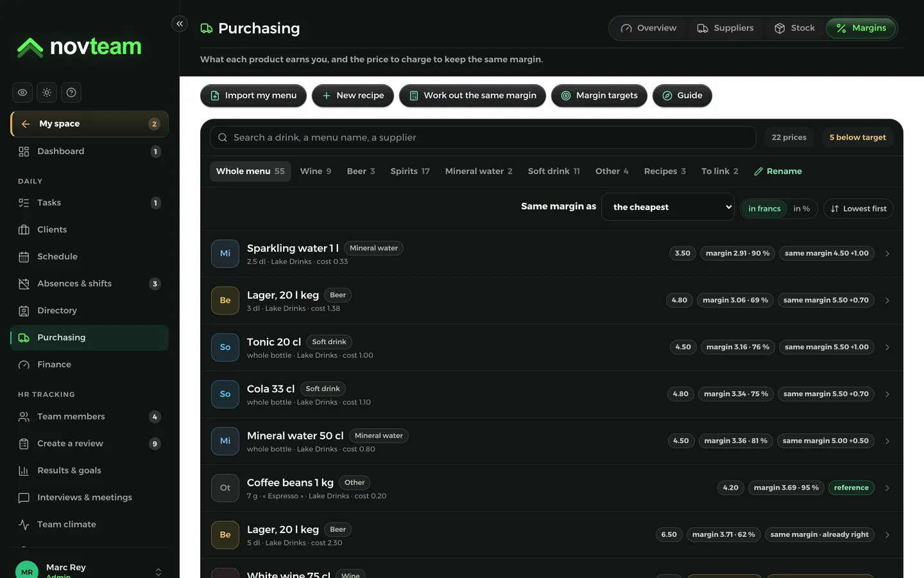Click the Team members people icon

(24, 417)
